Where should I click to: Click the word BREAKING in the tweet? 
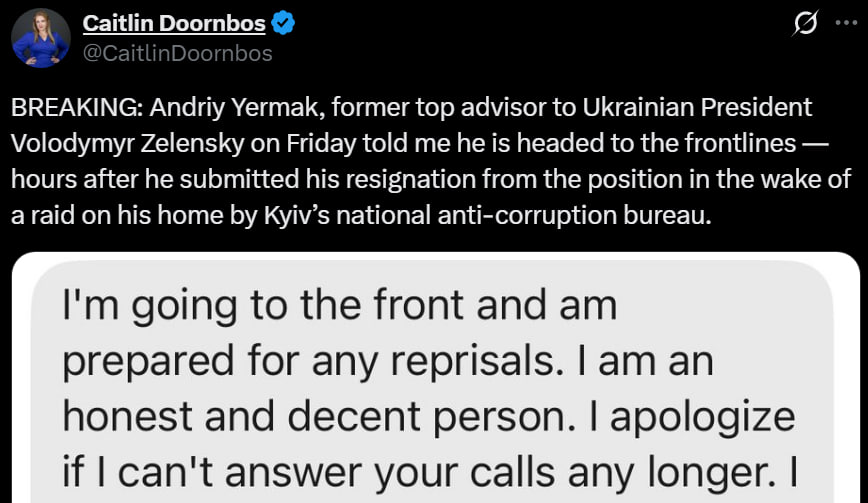click(x=65, y=108)
